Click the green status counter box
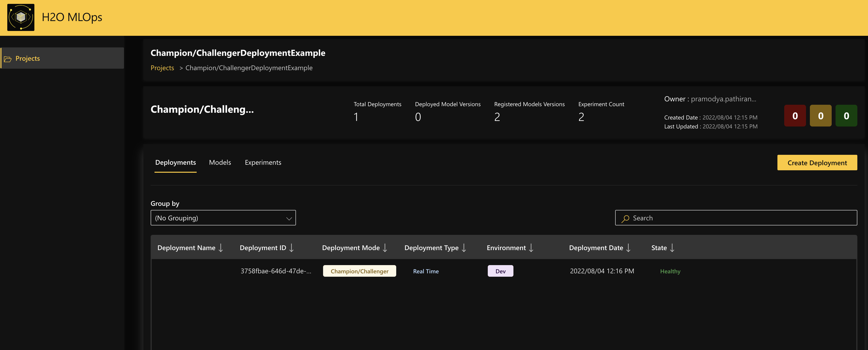The width and height of the screenshot is (868, 350). [846, 116]
